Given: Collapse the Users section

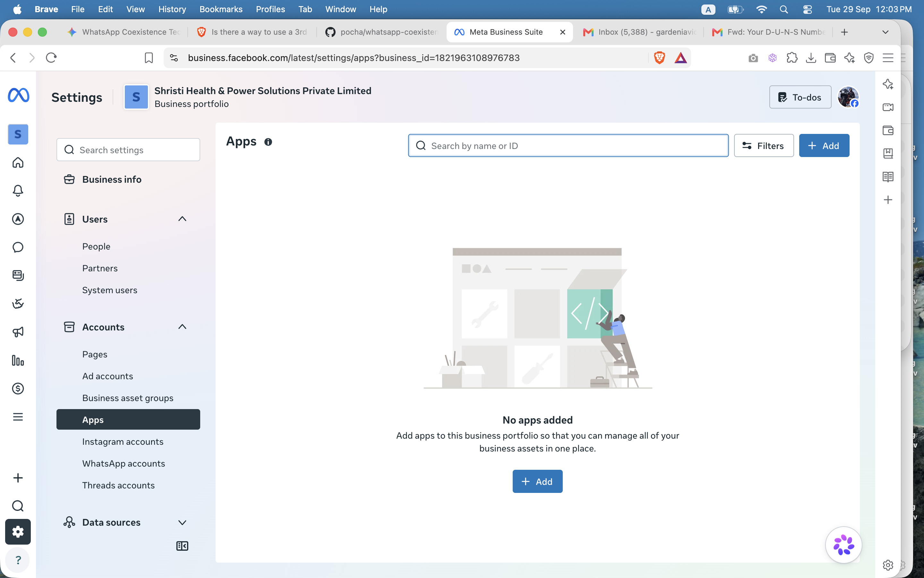Looking at the screenshot, I should point(182,219).
